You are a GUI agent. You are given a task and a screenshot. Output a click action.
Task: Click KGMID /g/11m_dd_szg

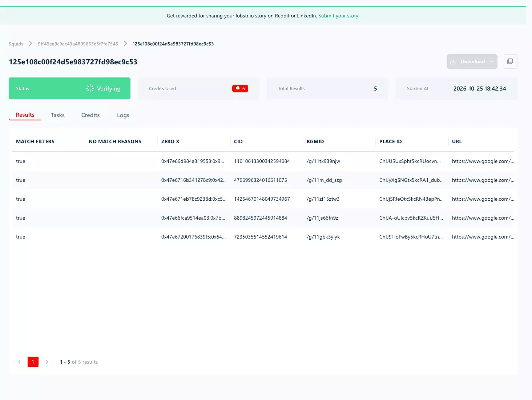click(x=324, y=180)
